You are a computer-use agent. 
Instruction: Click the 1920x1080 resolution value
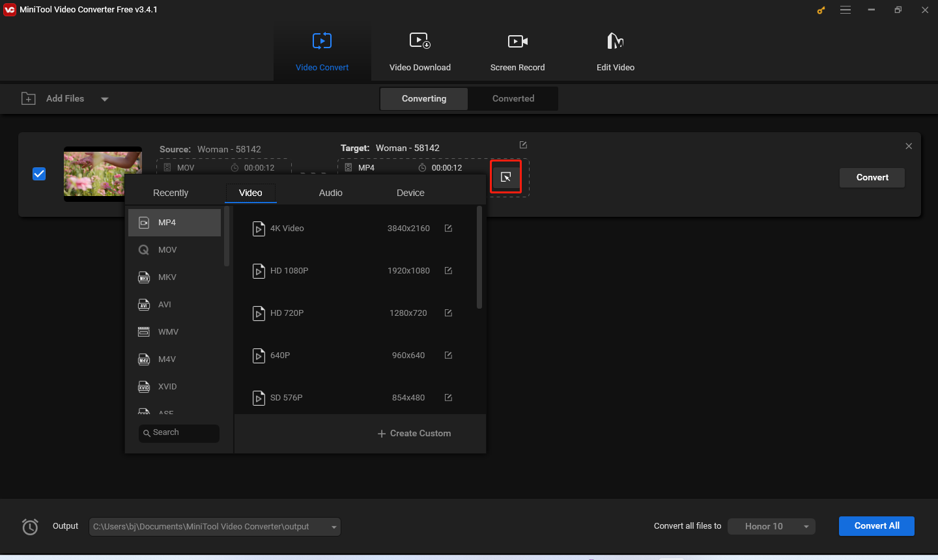[x=408, y=271]
